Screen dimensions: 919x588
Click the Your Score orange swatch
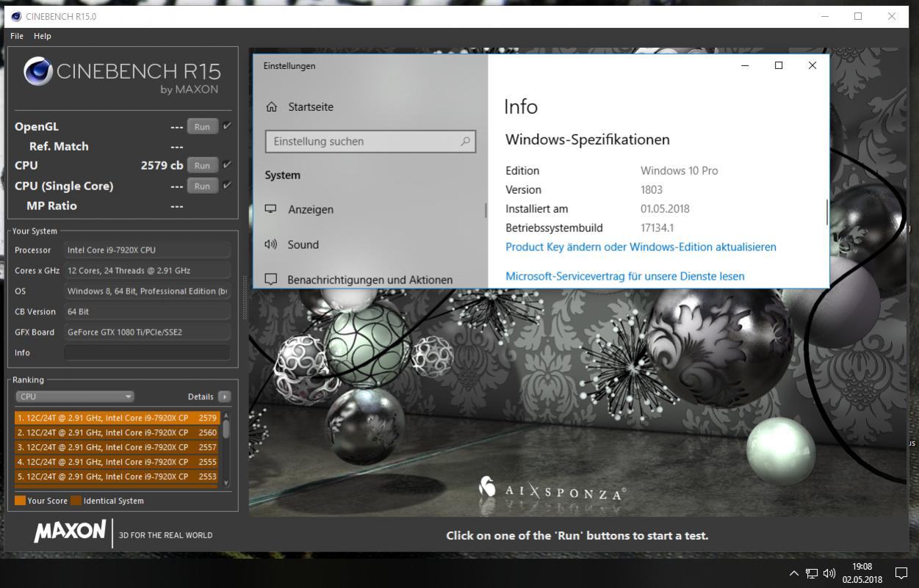point(20,501)
